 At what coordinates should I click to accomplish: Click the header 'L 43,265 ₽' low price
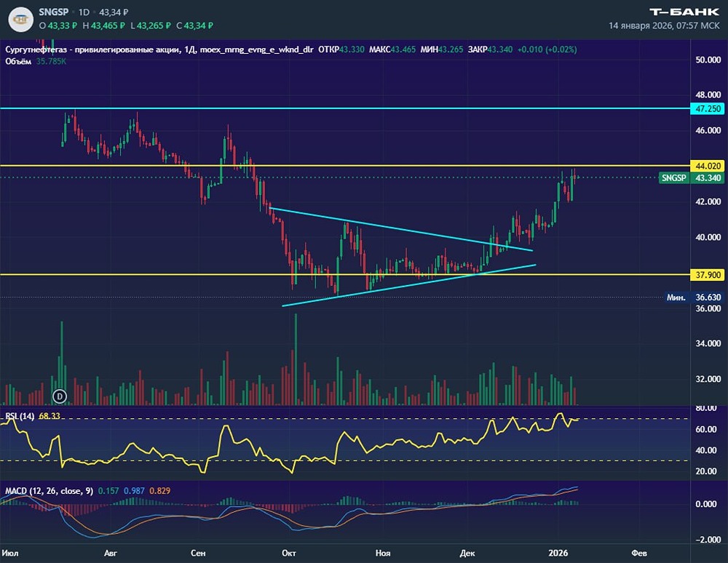151,25
